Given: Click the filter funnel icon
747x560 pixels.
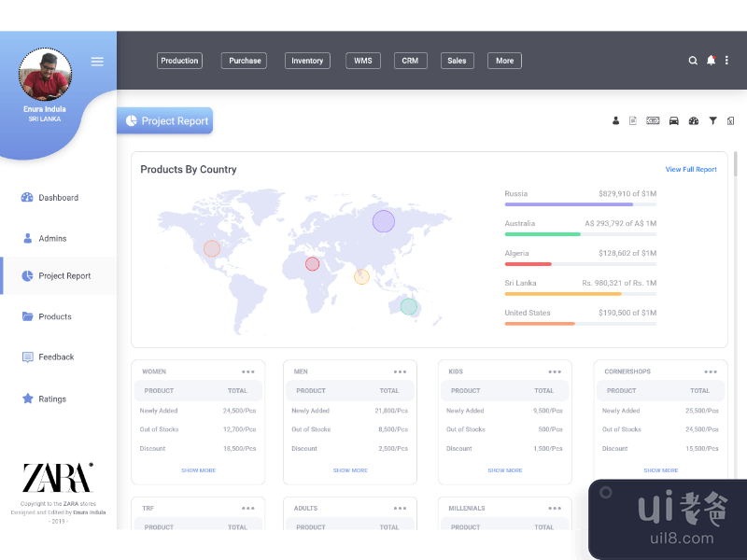Looking at the screenshot, I should coord(712,120).
